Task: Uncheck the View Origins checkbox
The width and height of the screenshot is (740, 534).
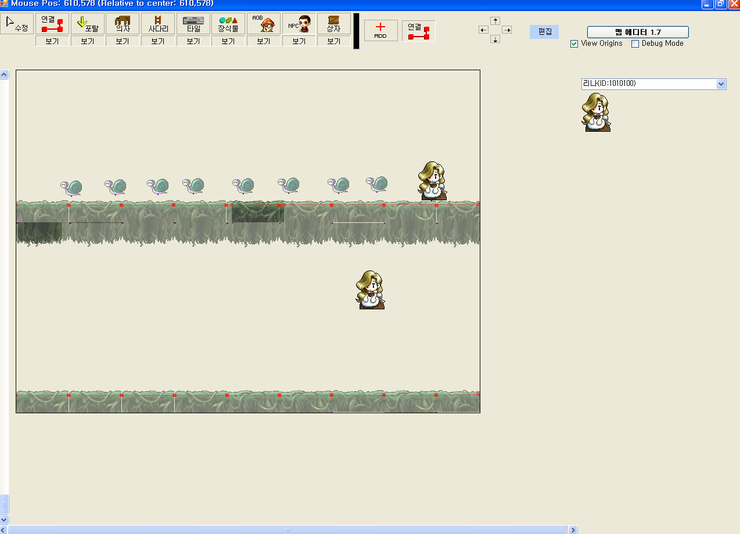Action: point(574,44)
